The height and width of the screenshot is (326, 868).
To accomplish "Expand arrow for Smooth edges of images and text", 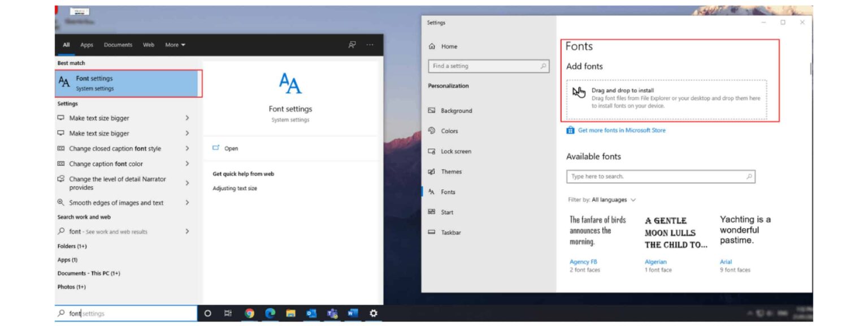I will [x=187, y=203].
